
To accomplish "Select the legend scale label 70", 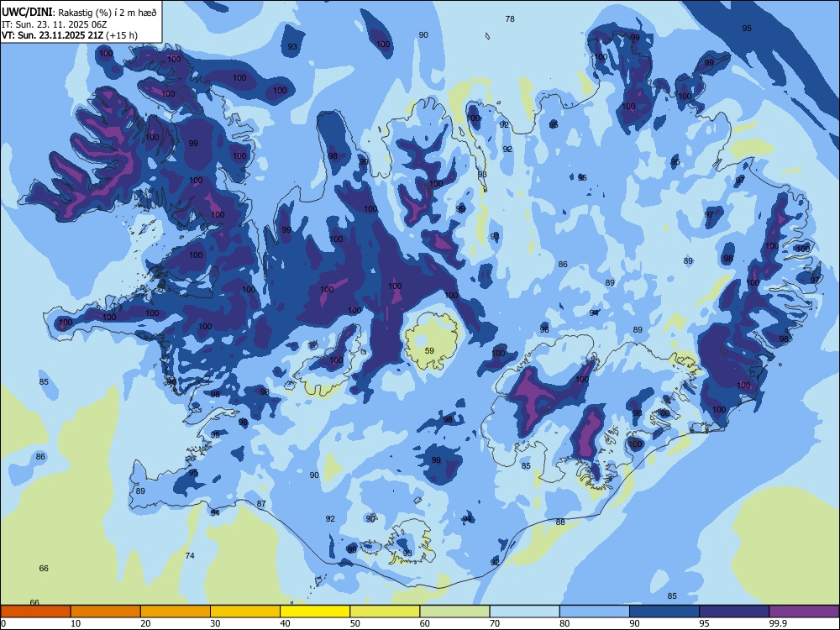I will pyautogui.click(x=495, y=623).
